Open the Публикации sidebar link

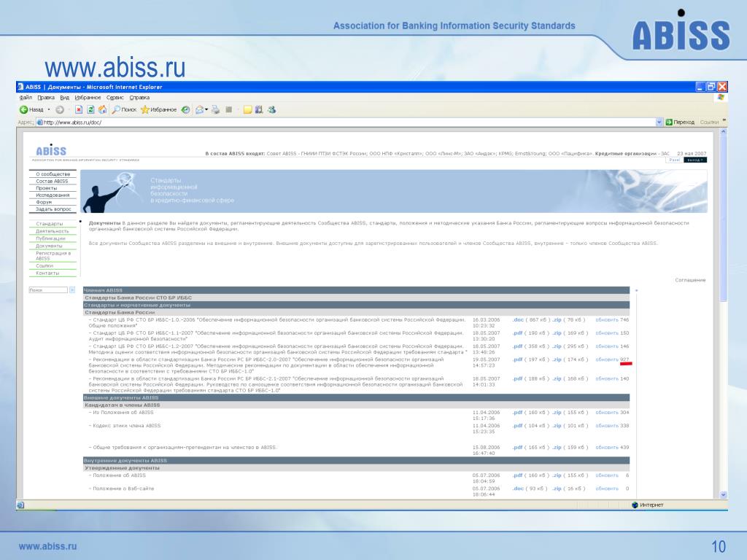coord(50,238)
